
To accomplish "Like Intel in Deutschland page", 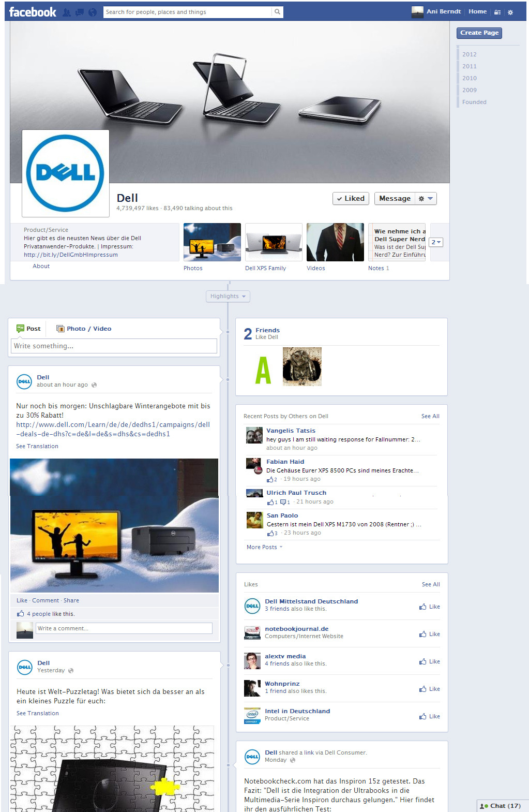I will click(x=430, y=716).
